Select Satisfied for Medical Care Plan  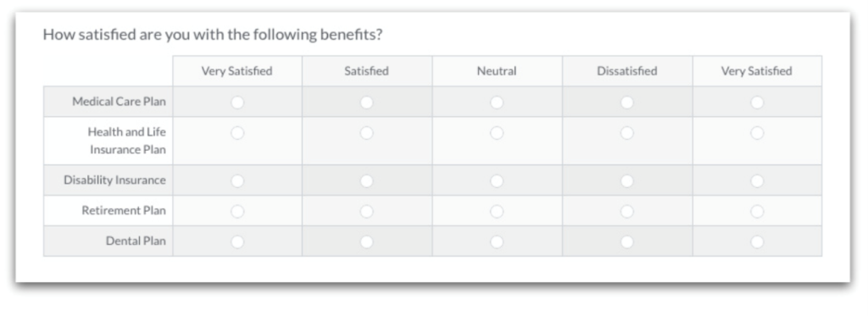366,103
